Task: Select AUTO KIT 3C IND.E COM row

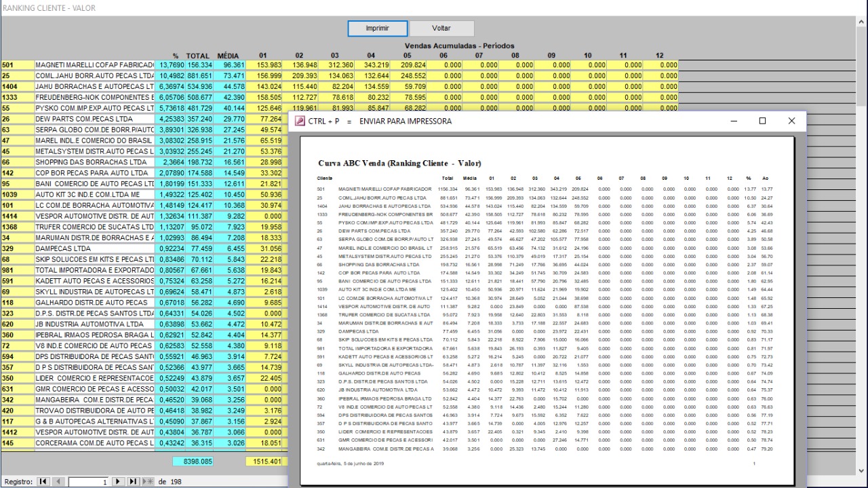Action: point(95,194)
